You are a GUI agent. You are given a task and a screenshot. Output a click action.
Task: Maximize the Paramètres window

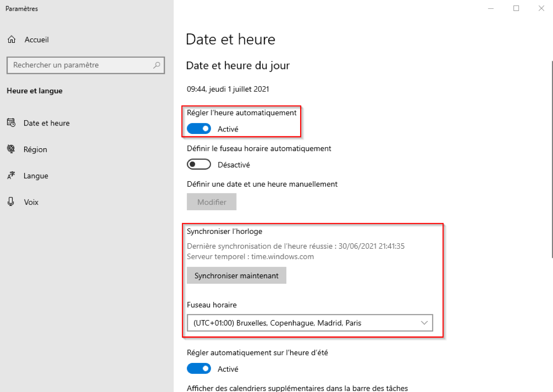516,8
